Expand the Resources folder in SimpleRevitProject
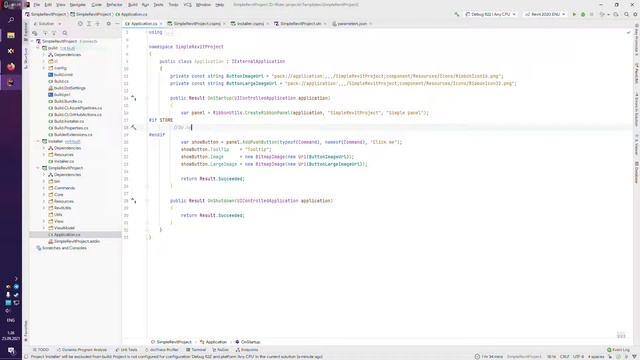 pos(44,201)
